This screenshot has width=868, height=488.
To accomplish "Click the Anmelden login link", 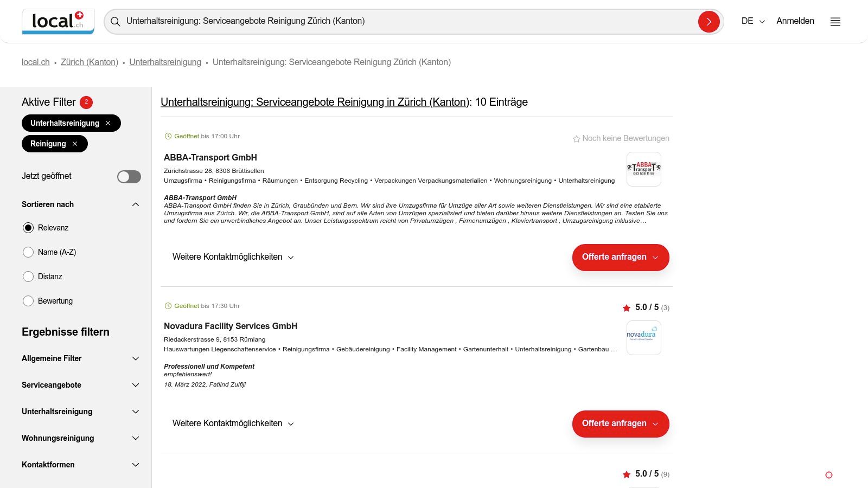I will coord(795,21).
